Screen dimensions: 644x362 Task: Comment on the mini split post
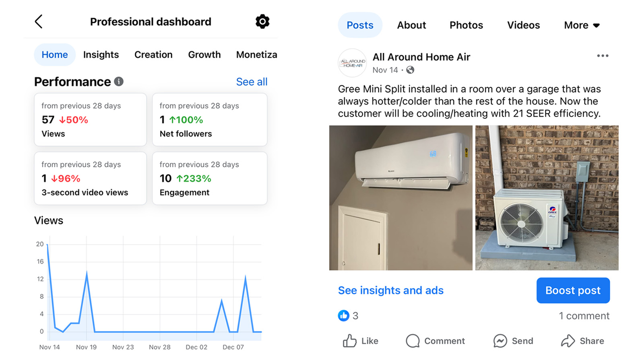click(x=435, y=341)
